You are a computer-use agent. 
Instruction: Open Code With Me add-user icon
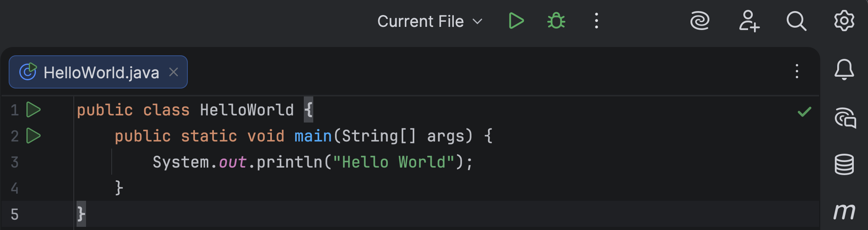[x=749, y=21]
